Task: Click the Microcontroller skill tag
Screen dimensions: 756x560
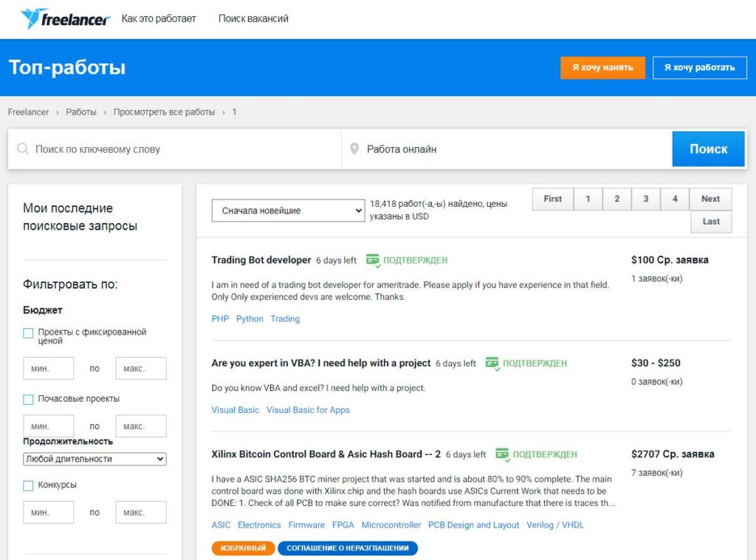Action: click(391, 525)
